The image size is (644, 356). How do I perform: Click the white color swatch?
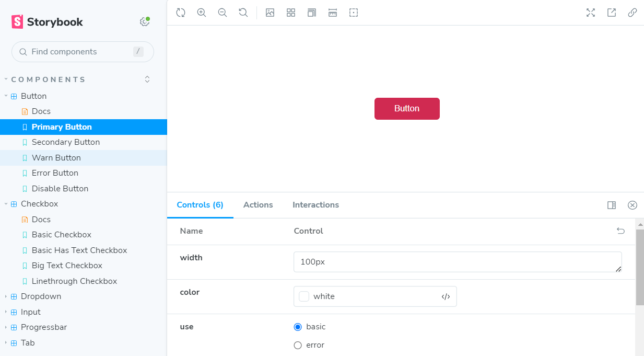pos(304,296)
